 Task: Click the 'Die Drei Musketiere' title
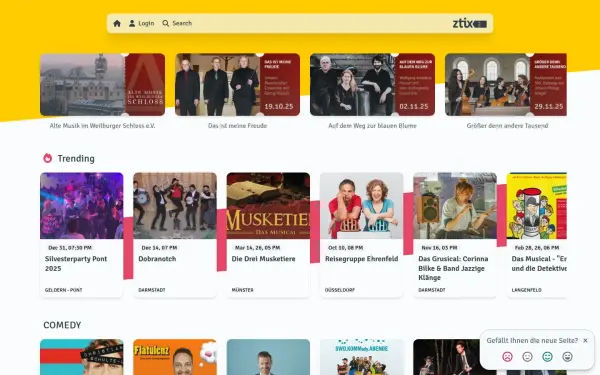tap(263, 259)
